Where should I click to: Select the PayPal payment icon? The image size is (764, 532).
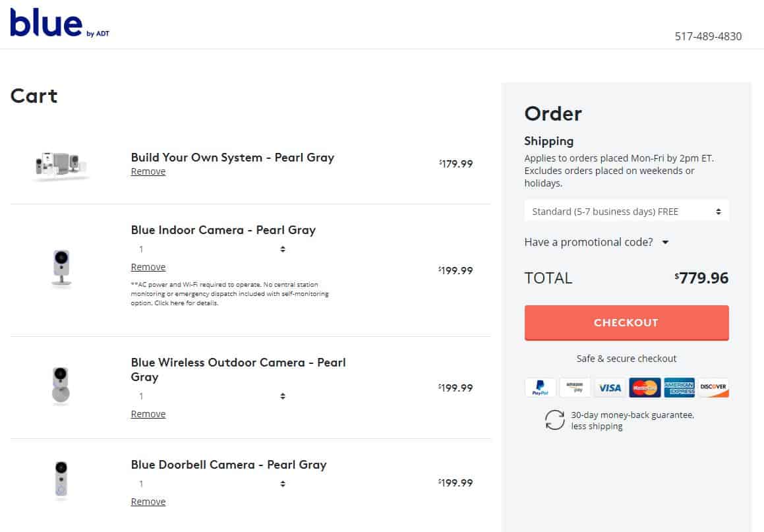pyautogui.click(x=540, y=388)
